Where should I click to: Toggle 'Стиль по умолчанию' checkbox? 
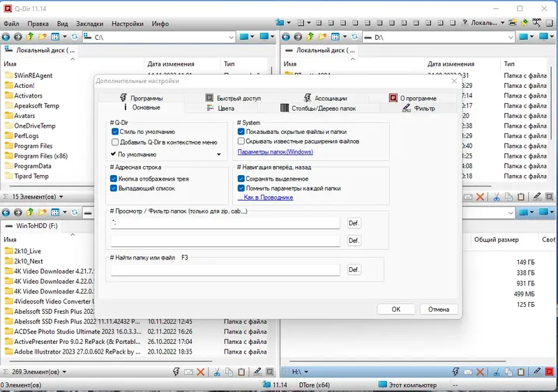[115, 132]
